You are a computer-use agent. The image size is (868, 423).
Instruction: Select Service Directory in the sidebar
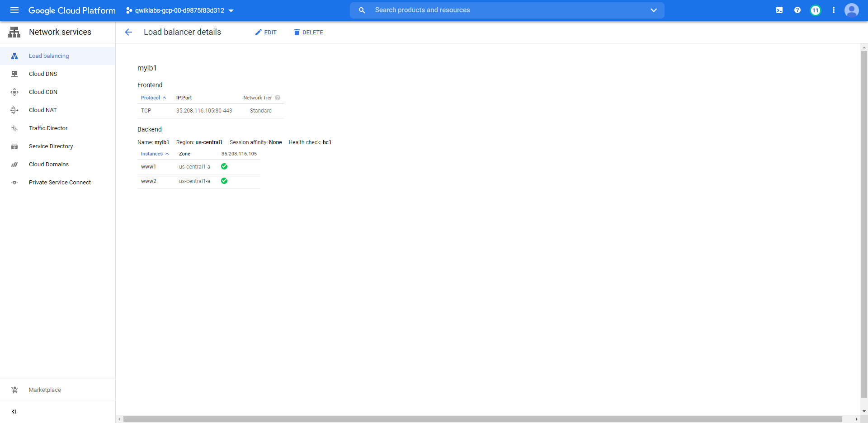click(x=57, y=146)
